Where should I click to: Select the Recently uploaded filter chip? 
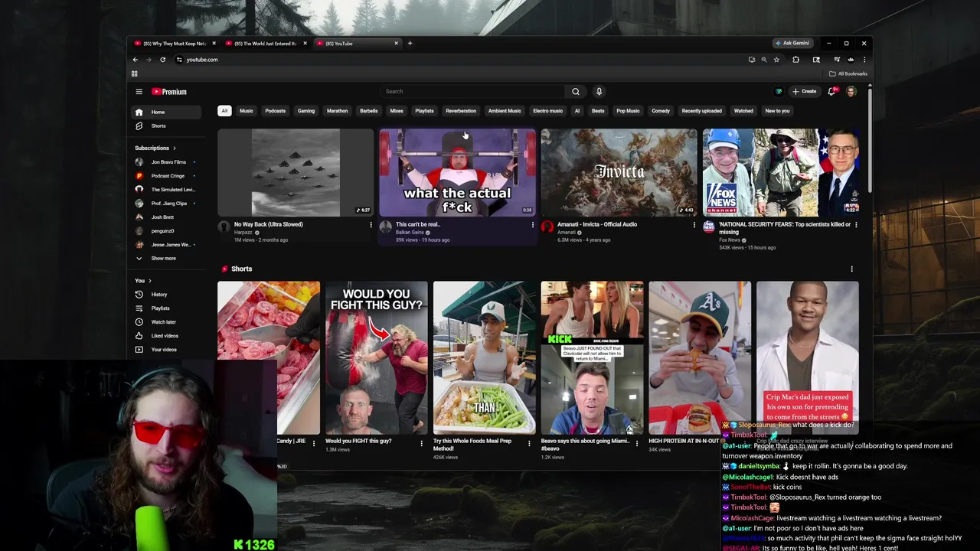tap(701, 111)
